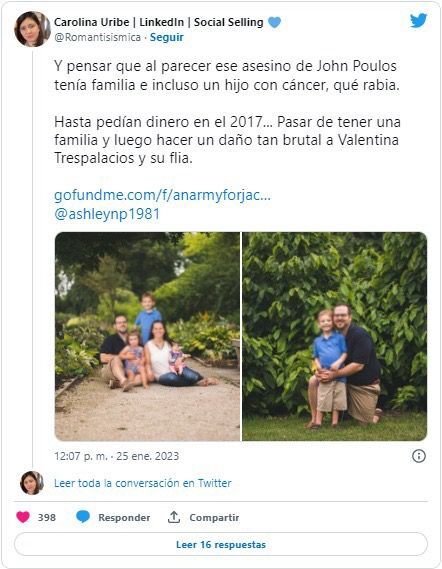Viewport: 442px width, 569px height.
Task: Click the Twitter bird logo
Action: click(418, 21)
